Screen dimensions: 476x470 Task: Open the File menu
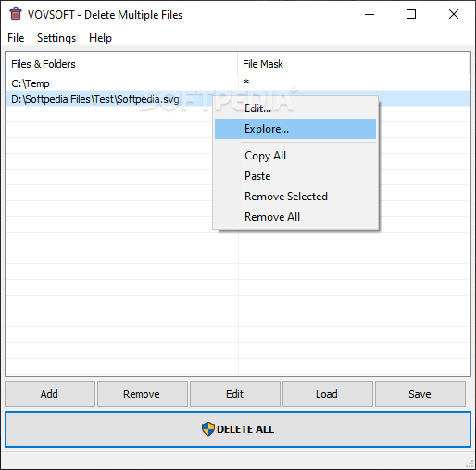[x=16, y=38]
